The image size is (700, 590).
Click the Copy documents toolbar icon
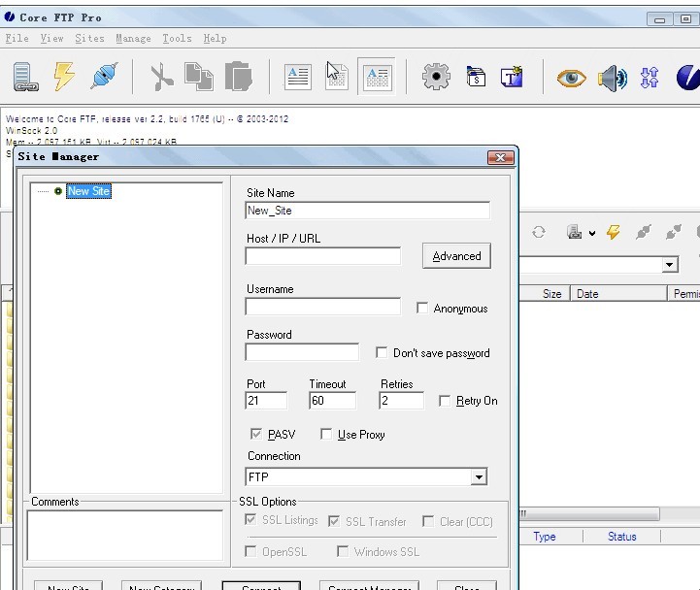click(199, 77)
